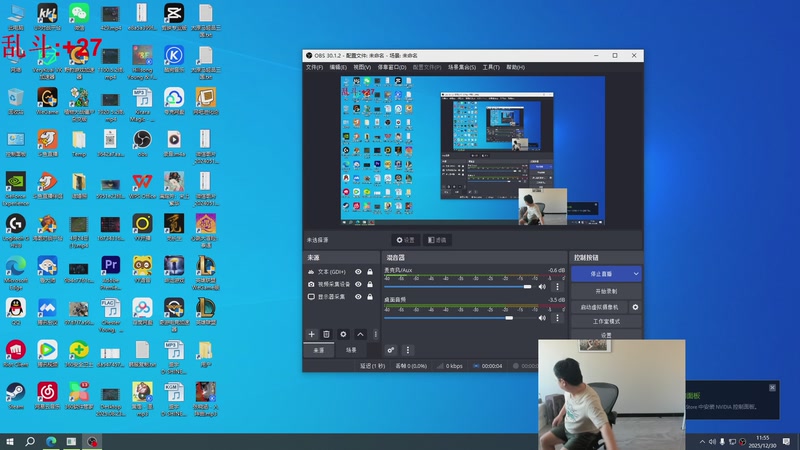The height and width of the screenshot is (450, 800).
Task: Mute the Mic/Aux speaker icon
Action: point(542,287)
